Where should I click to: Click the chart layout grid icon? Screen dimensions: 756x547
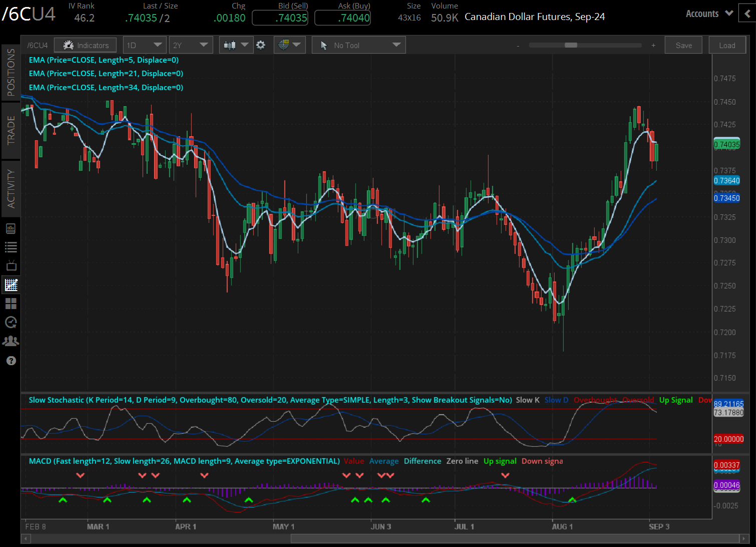[11, 304]
